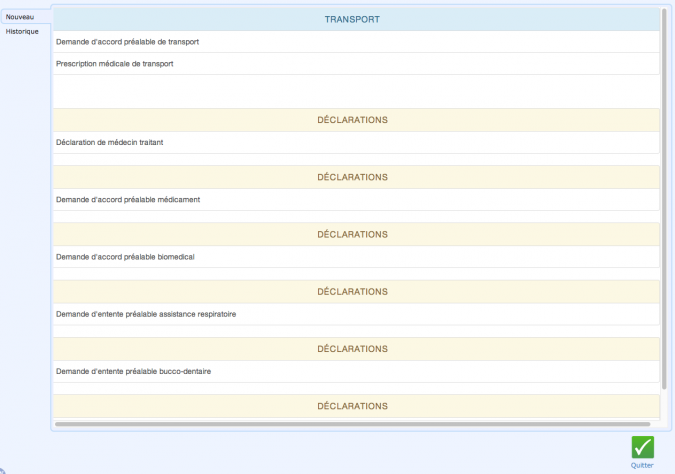Open Prescription médicale de transport
675x474 pixels.
[356, 64]
